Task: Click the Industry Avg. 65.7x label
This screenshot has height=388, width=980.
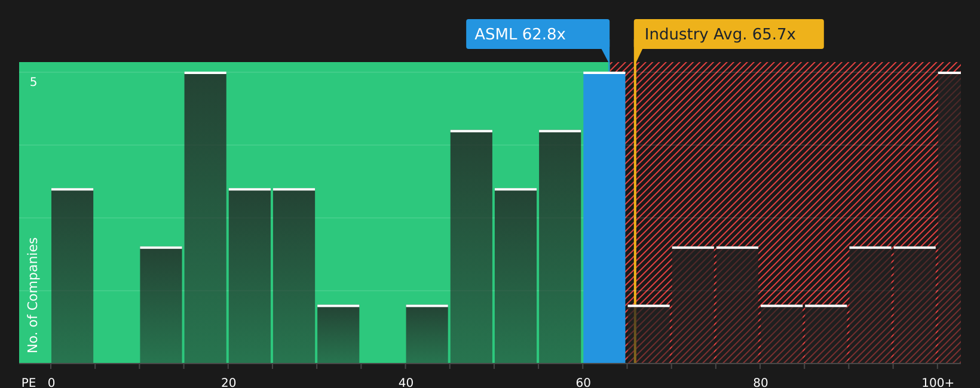Action: pyautogui.click(x=728, y=34)
